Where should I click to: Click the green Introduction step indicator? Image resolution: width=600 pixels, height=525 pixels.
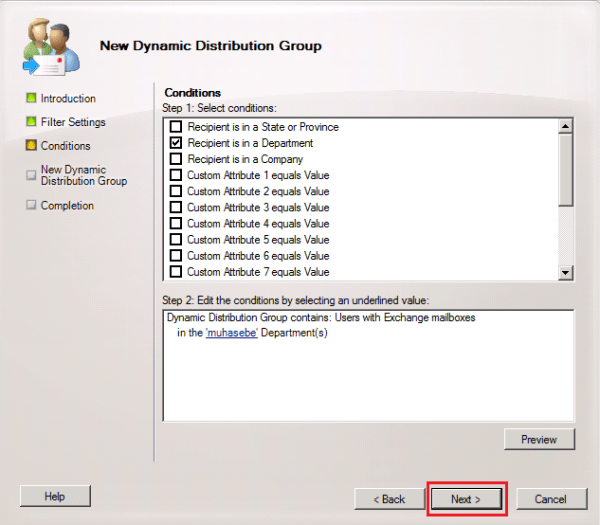[31, 99]
